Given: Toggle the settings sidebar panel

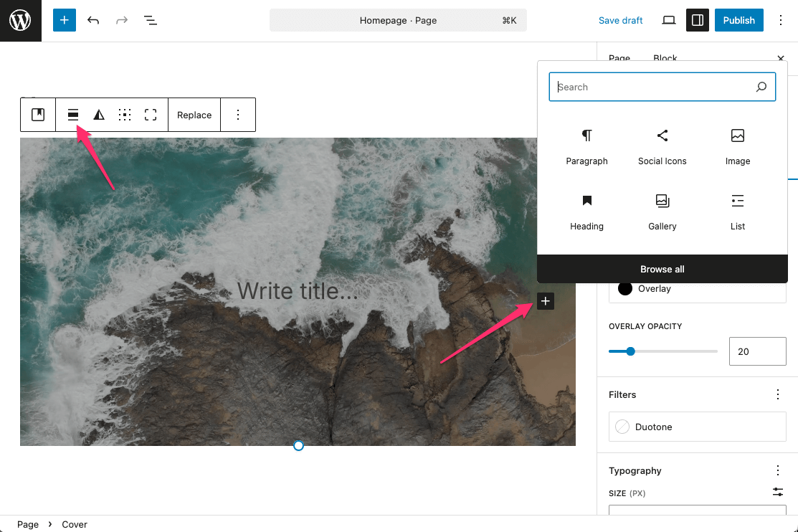Looking at the screenshot, I should pyautogui.click(x=697, y=20).
